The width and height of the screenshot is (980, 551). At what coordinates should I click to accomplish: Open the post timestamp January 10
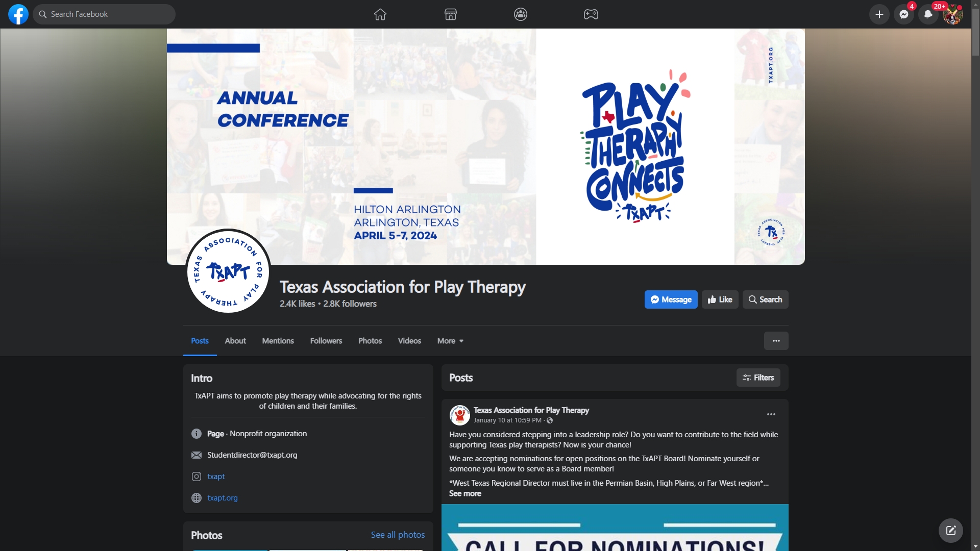(x=507, y=420)
